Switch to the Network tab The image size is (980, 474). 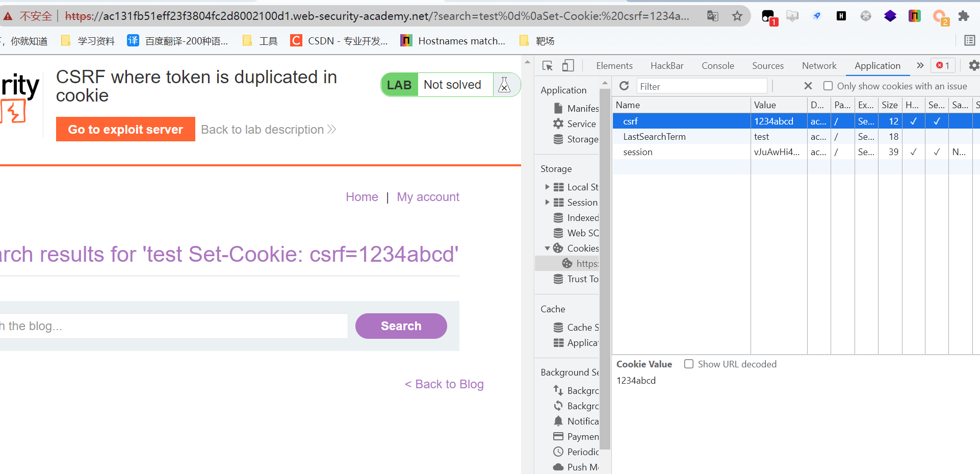(819, 65)
